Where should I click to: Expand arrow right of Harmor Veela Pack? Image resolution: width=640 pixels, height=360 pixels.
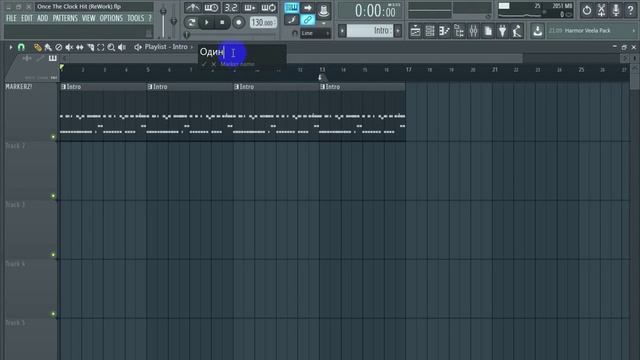point(633,31)
